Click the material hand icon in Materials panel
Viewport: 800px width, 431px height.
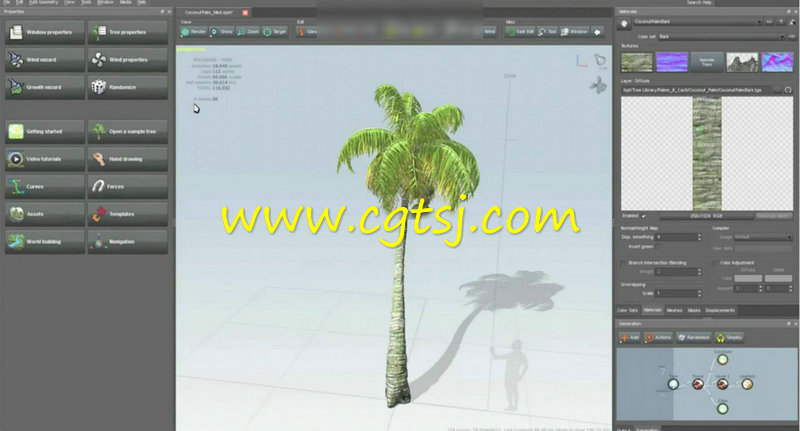(x=624, y=24)
